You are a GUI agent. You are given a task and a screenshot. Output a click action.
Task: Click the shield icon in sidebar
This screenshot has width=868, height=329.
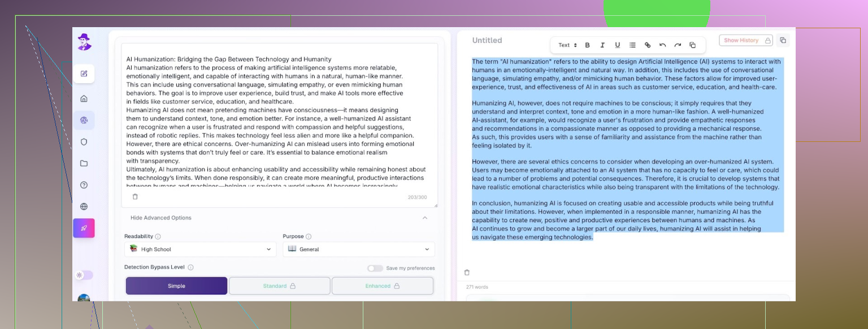[x=84, y=142]
